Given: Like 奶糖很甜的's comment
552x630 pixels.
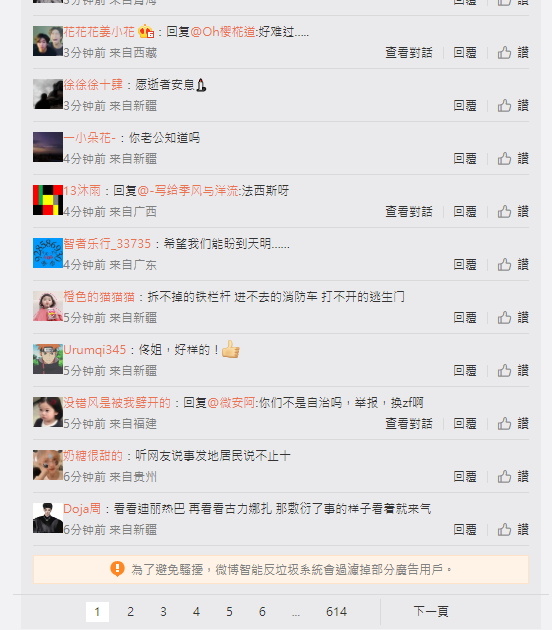Looking at the screenshot, I should click(513, 477).
